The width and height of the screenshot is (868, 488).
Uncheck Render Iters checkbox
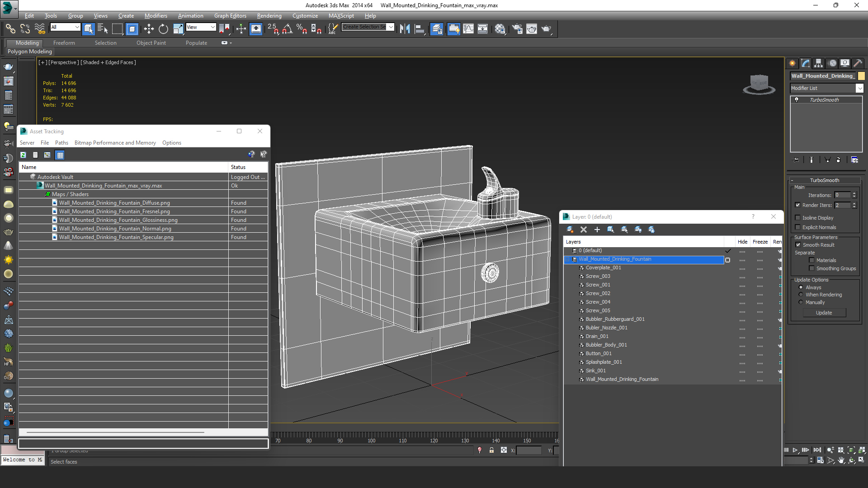[798, 205]
